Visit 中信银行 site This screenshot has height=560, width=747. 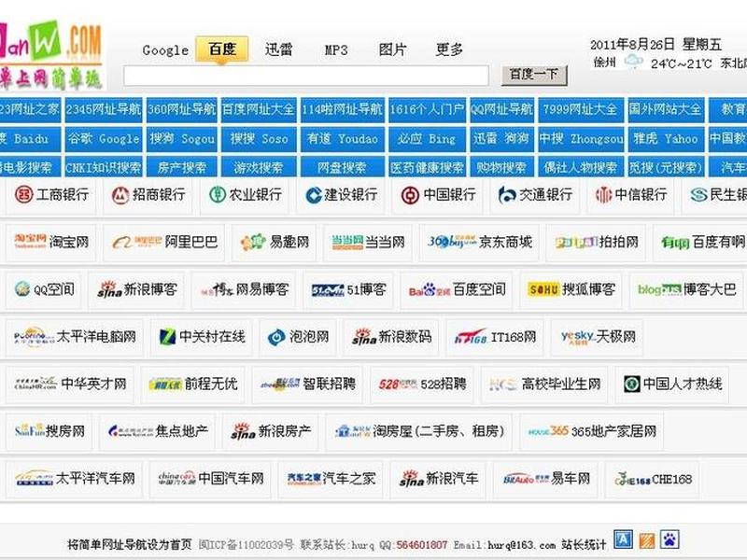pos(631,195)
